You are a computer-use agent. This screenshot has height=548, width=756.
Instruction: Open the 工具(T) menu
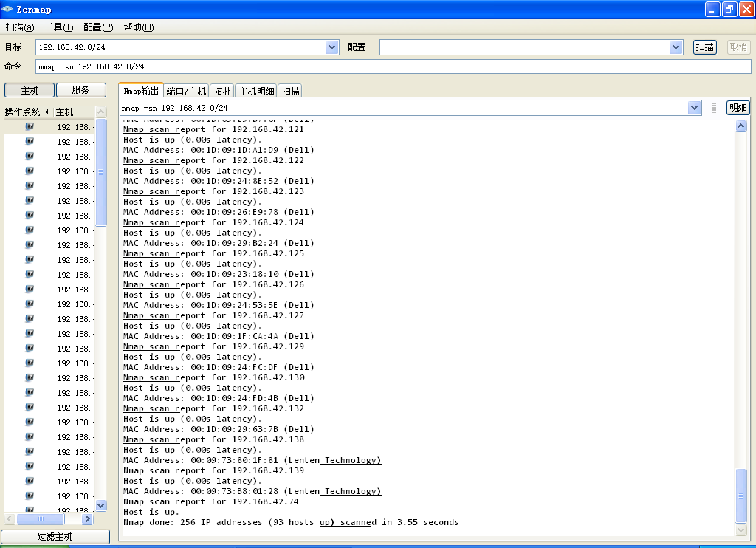coord(59,27)
